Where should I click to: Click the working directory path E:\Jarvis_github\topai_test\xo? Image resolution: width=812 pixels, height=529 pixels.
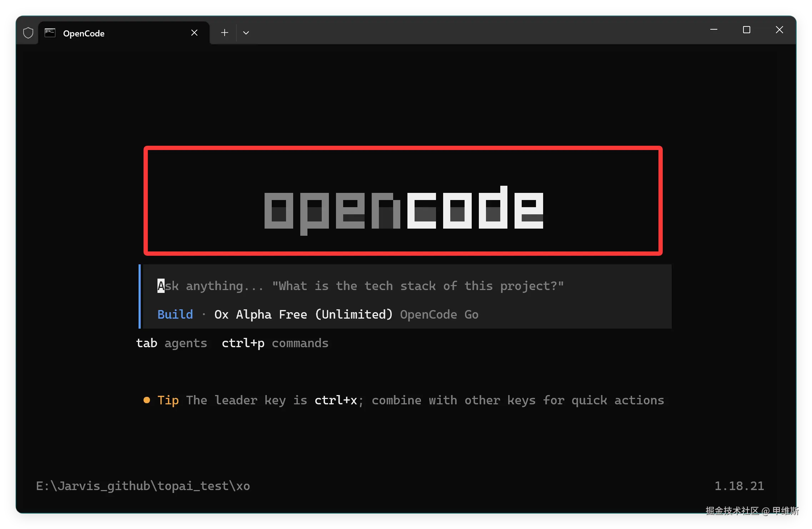pyautogui.click(x=143, y=486)
